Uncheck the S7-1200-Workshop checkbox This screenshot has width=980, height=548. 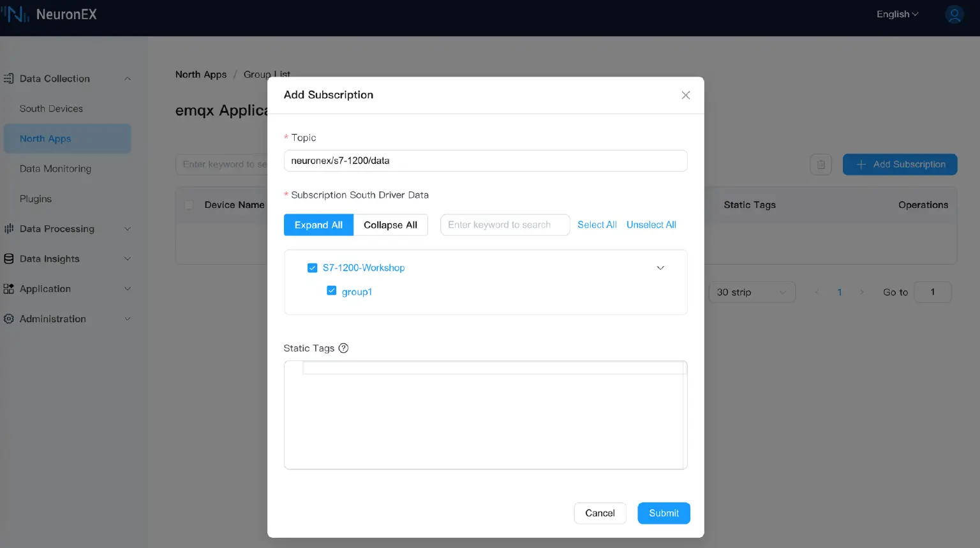tap(313, 268)
